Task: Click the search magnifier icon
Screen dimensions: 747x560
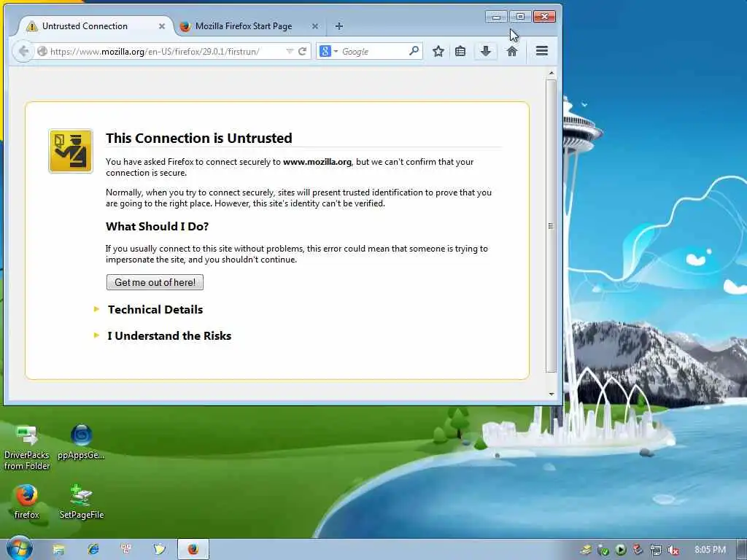Action: tap(414, 50)
